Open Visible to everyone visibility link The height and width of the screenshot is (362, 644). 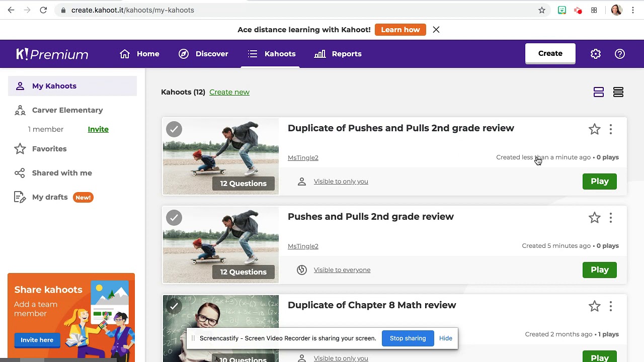point(342,270)
